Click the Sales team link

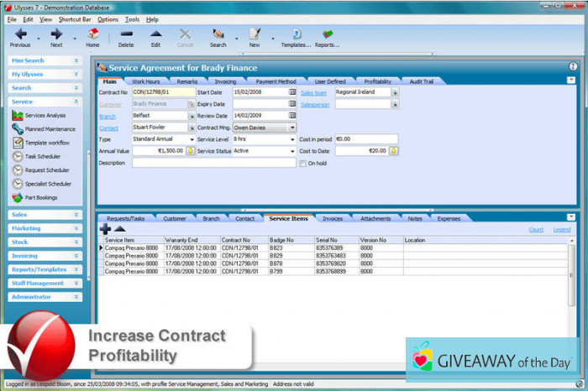pos(313,92)
